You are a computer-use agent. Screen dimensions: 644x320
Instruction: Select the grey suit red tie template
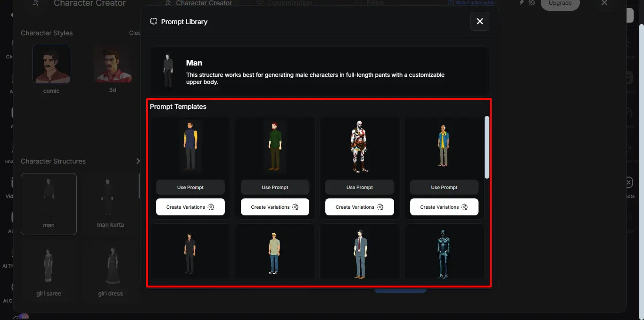pos(360,253)
